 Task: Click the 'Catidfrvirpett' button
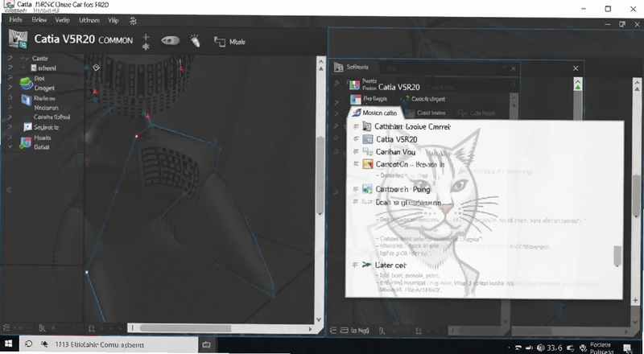(x=423, y=99)
